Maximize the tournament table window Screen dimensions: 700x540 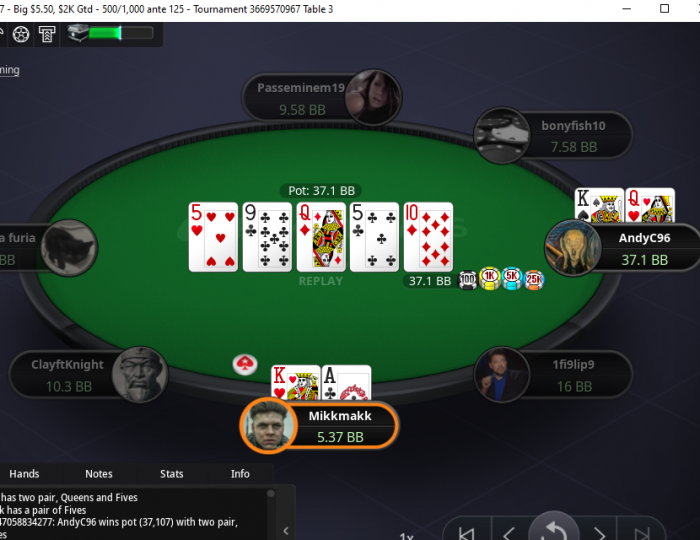[x=664, y=8]
